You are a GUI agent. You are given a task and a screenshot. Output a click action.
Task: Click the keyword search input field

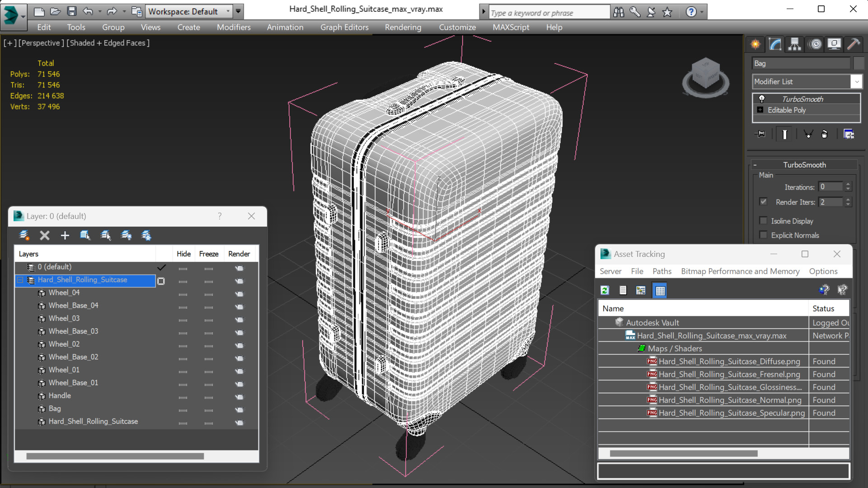pyautogui.click(x=548, y=13)
